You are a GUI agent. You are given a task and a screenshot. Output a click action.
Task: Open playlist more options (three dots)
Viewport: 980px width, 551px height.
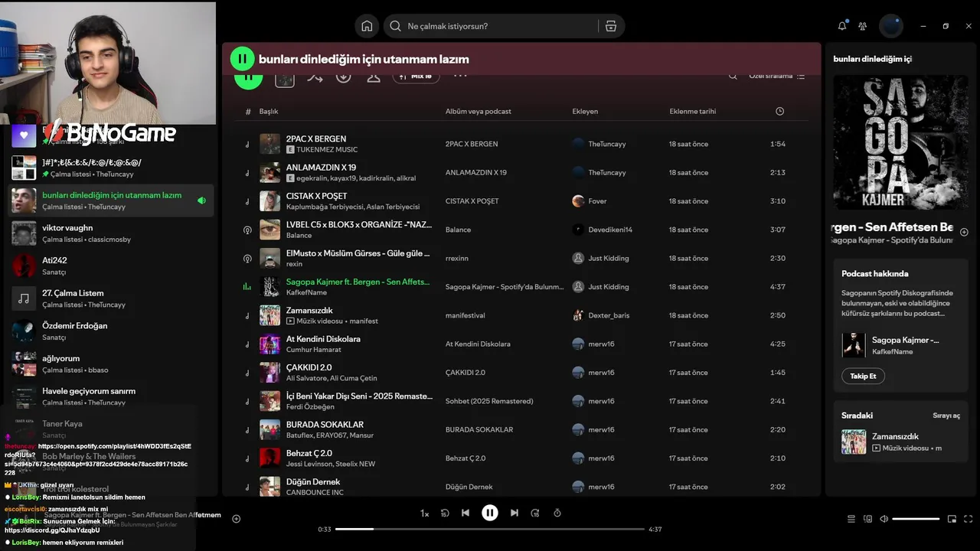[x=460, y=76]
